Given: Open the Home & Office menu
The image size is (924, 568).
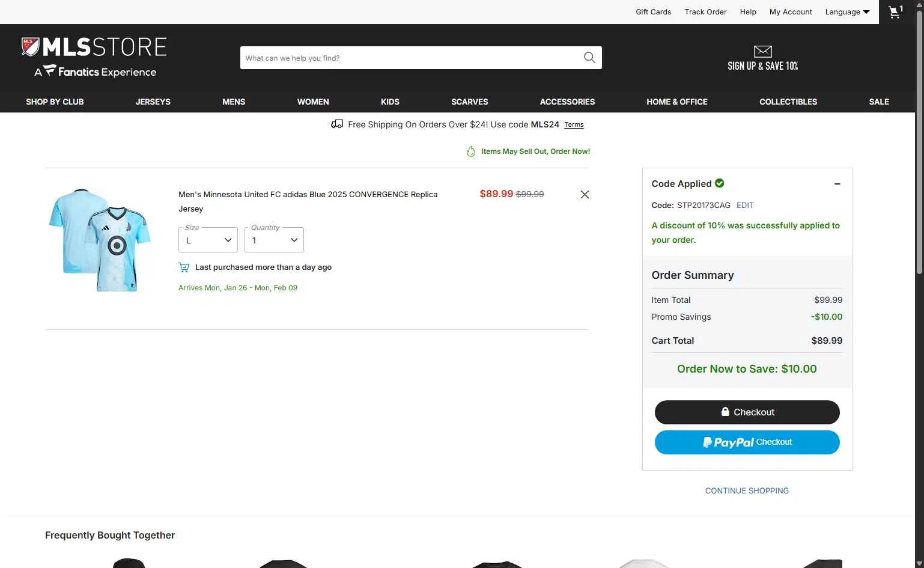Looking at the screenshot, I should [x=677, y=102].
